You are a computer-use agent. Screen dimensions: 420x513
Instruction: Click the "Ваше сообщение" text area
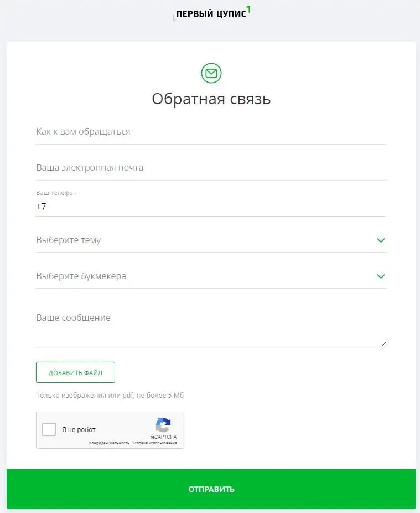click(211, 326)
